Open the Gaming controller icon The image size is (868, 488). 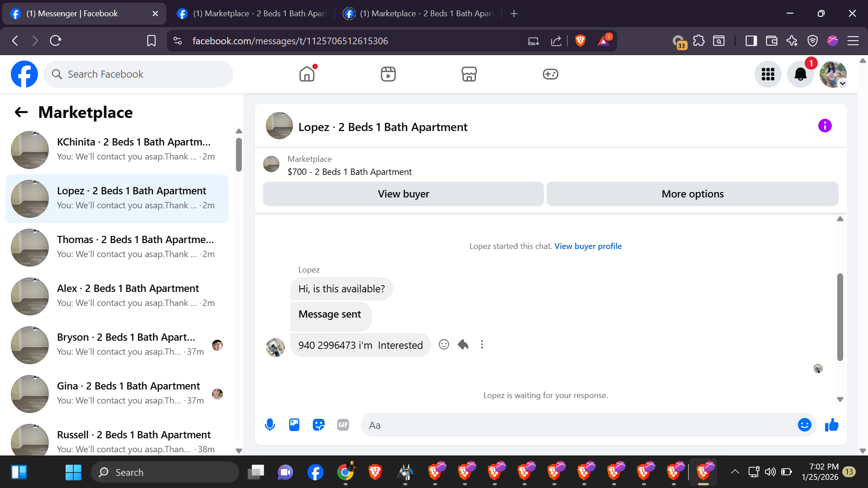pyautogui.click(x=551, y=74)
